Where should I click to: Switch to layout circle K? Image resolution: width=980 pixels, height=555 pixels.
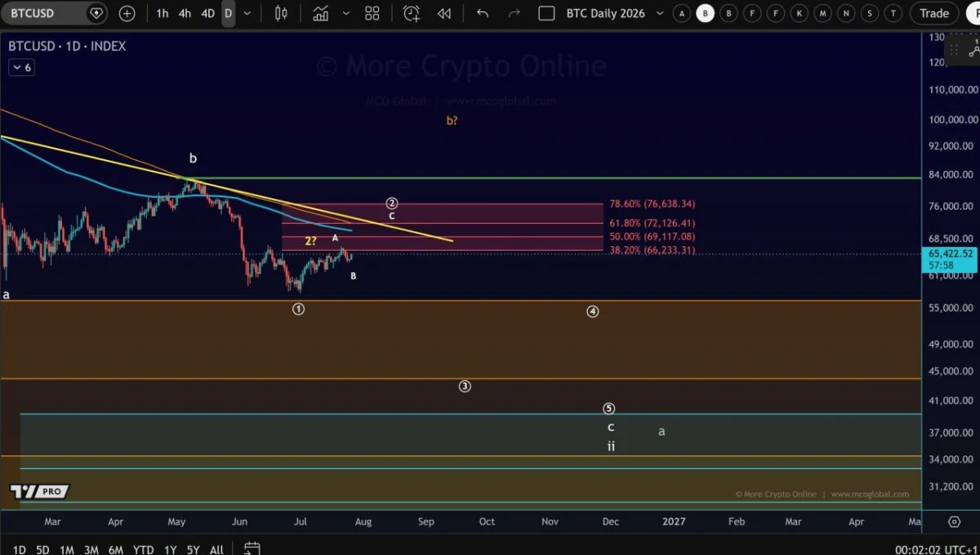click(800, 13)
